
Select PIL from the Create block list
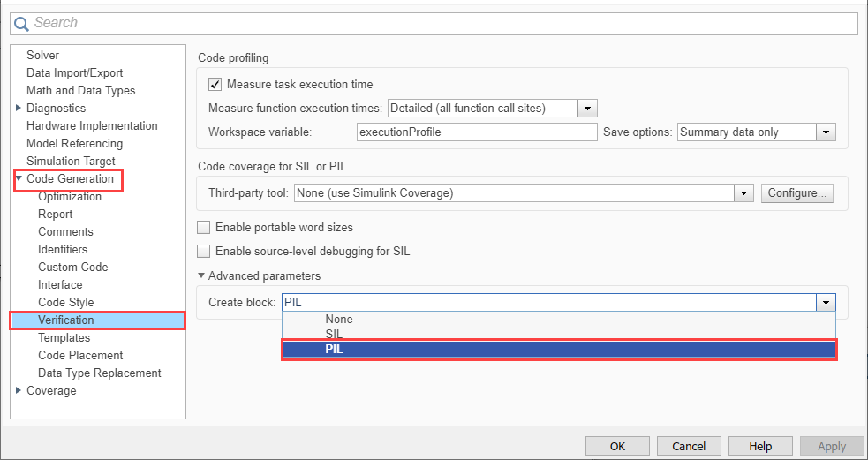coord(558,350)
